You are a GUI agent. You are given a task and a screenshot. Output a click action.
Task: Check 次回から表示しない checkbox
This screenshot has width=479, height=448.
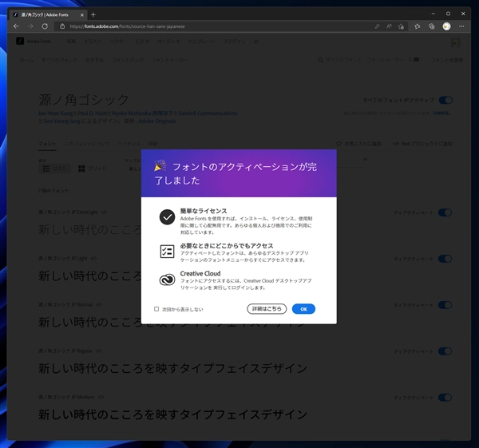pyautogui.click(x=156, y=309)
